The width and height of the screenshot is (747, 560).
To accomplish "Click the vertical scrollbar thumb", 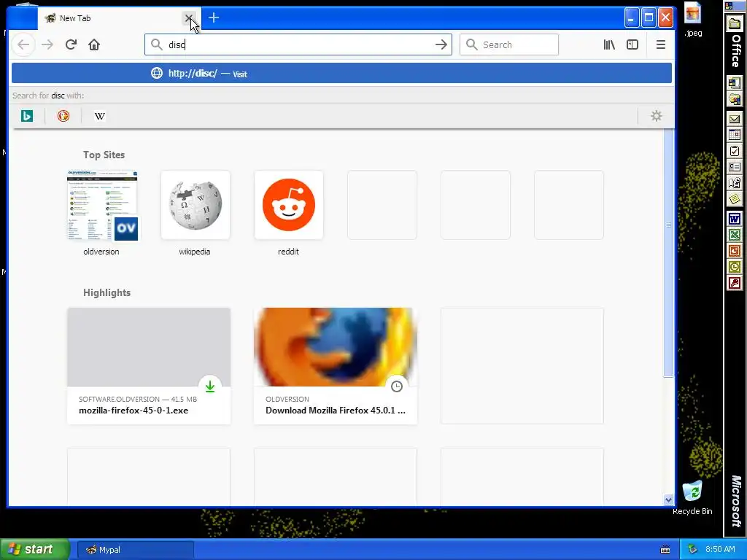I will tap(668, 252).
